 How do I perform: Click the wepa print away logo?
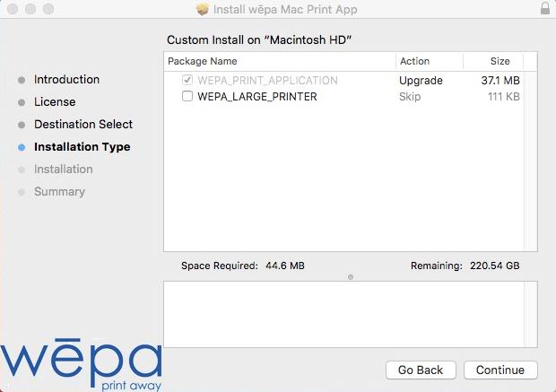81,365
